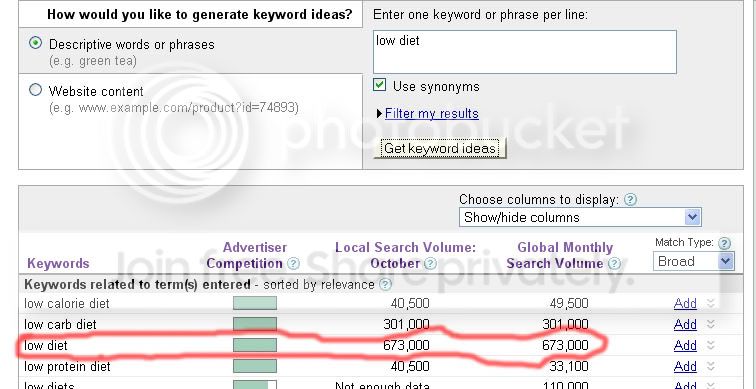Sort by Advertiser Competition column header
Screen dimensions: 756x389
[246, 255]
